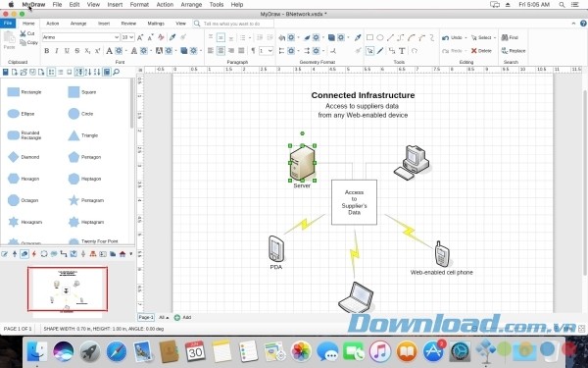Apply Superscript formatting

97,50
